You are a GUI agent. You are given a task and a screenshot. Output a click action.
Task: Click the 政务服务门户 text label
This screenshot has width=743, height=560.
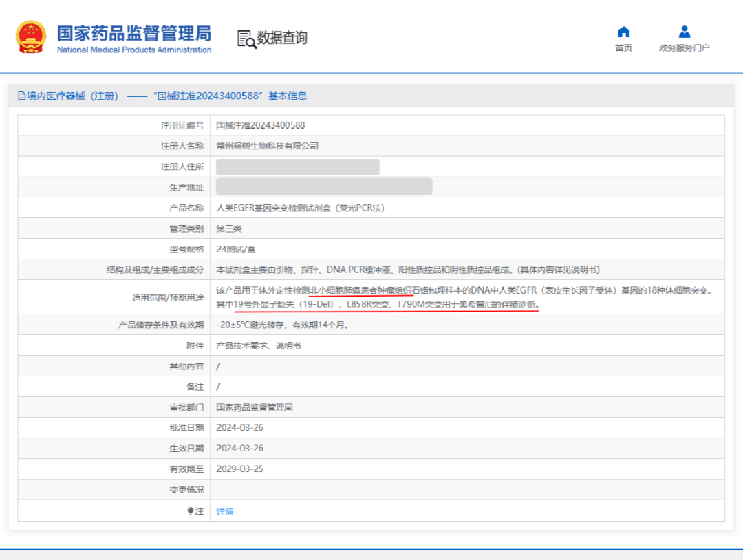(x=684, y=48)
